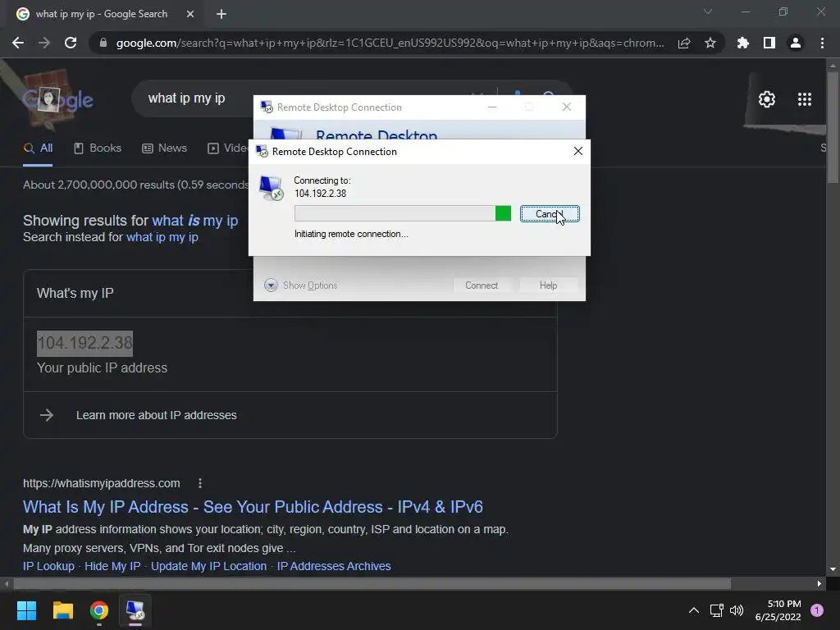840x630 pixels.
Task: Click the Google doodle logo
Action: (57, 99)
